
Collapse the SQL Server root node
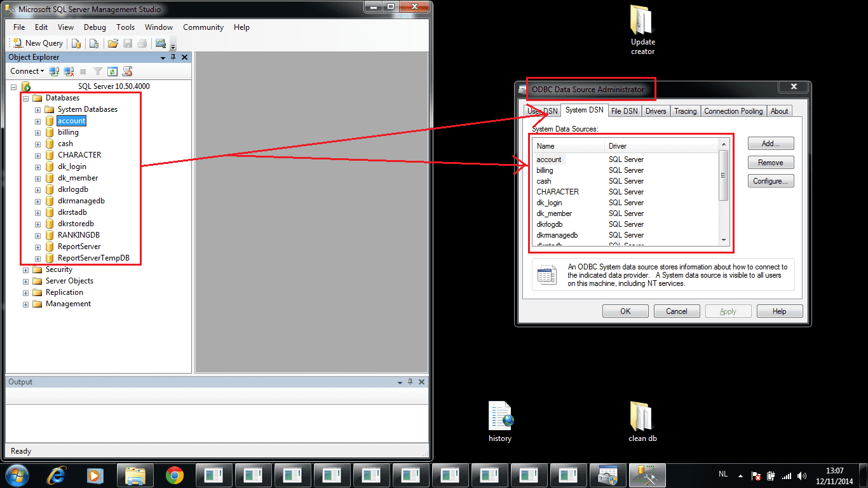pos(14,86)
